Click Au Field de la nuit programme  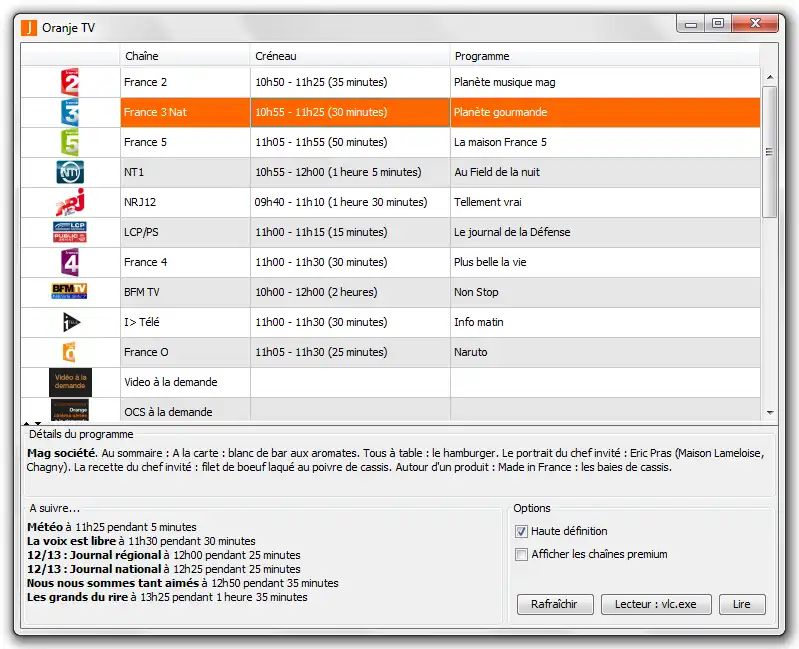pos(605,172)
